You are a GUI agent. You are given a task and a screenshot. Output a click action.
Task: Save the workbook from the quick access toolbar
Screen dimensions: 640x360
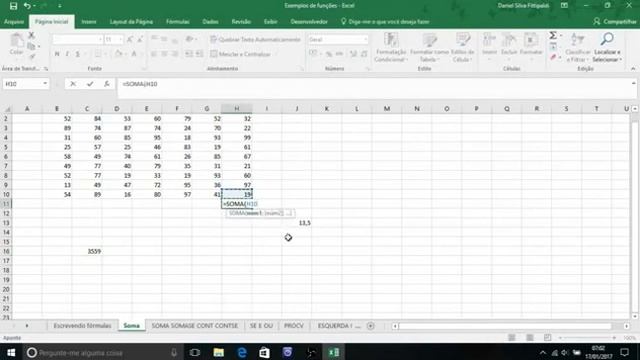point(13,6)
